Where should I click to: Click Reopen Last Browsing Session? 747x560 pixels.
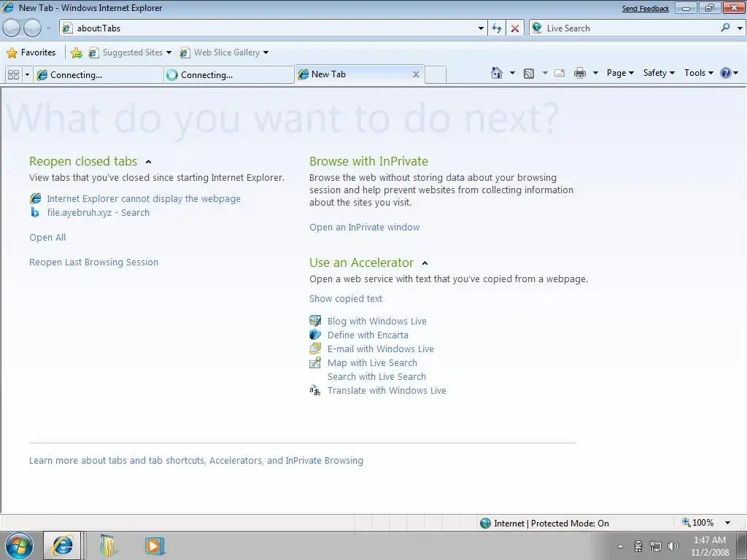(93, 262)
